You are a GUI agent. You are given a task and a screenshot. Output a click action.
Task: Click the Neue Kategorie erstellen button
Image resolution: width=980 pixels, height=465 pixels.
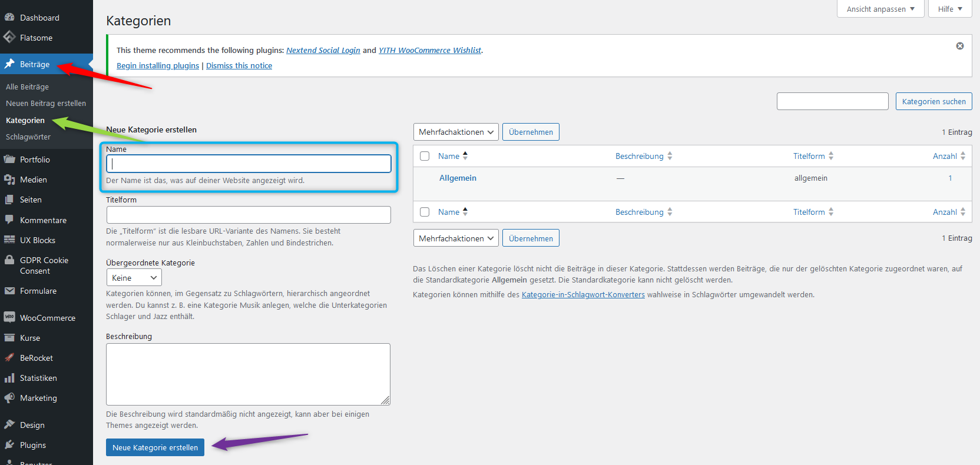pos(155,447)
